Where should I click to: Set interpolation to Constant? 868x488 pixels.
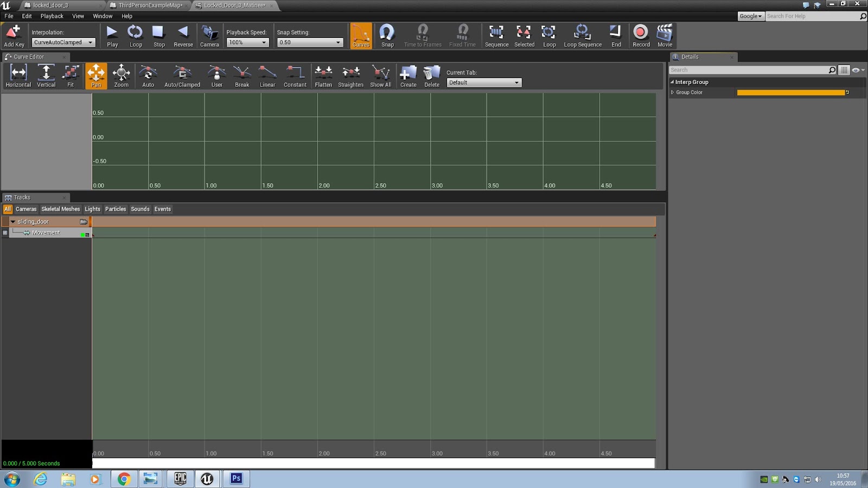pos(295,76)
